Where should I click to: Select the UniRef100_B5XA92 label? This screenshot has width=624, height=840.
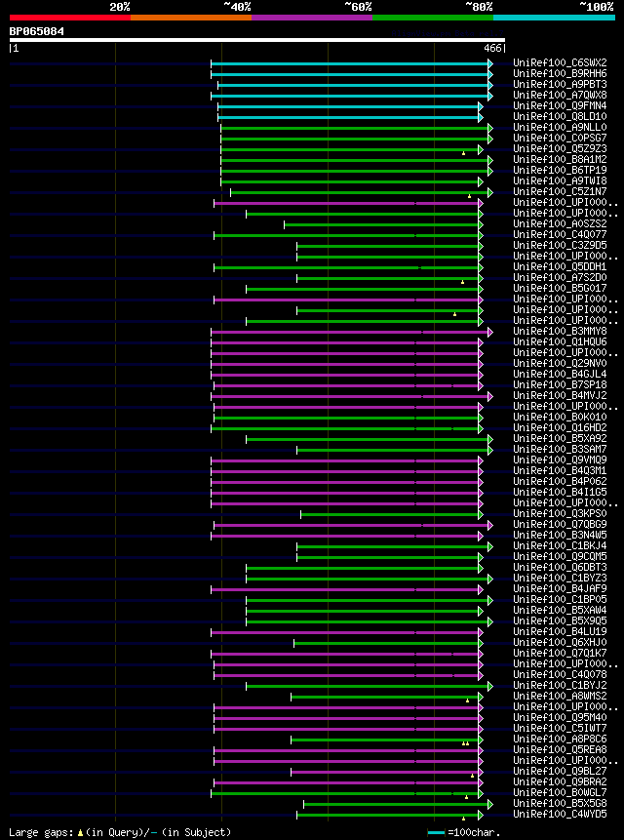tap(560, 438)
